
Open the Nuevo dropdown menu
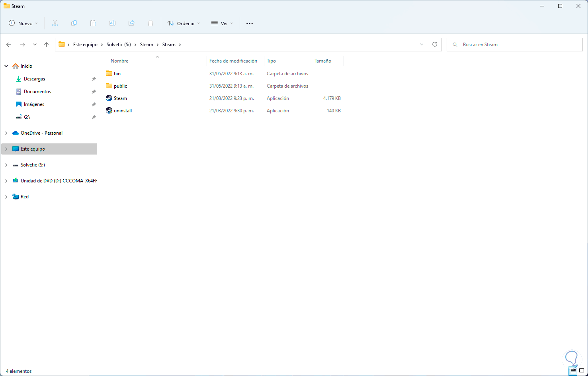click(23, 23)
